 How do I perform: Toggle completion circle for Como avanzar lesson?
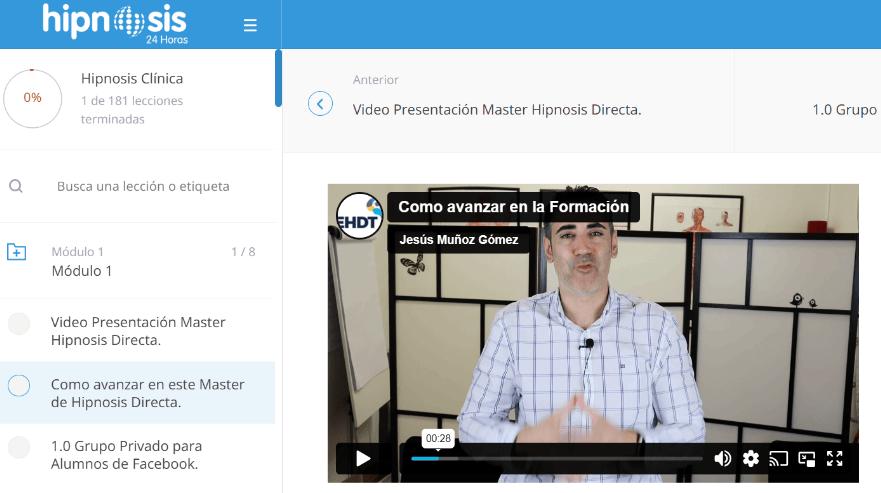click(19, 385)
